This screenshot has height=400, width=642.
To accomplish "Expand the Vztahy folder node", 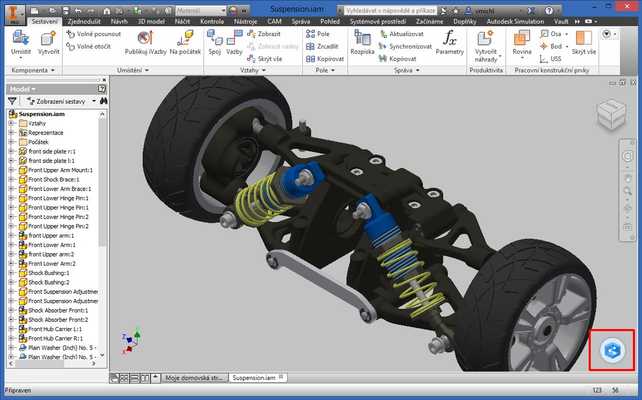I will 11,123.
